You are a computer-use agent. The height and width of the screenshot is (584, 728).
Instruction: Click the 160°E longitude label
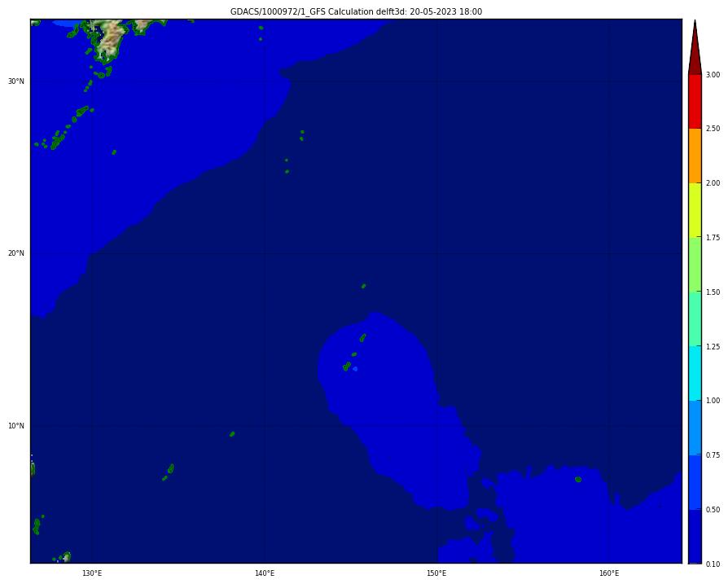click(x=609, y=573)
